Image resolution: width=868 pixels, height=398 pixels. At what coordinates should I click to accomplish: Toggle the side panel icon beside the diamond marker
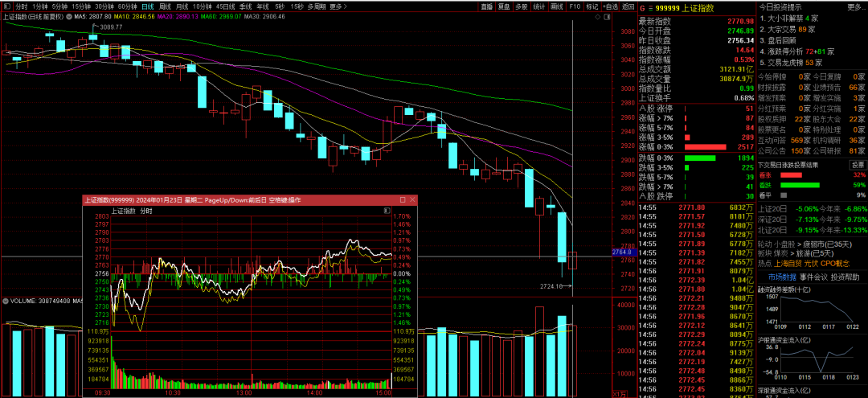pyautogui.click(x=607, y=17)
